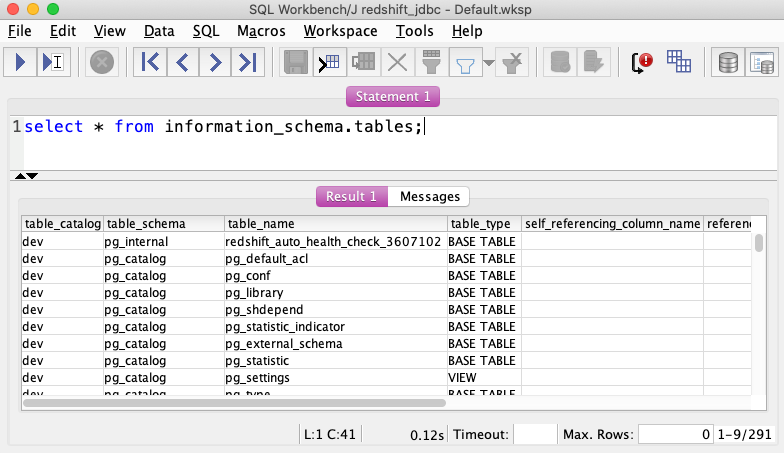Click the horizontal results scrollbar thumb
The height and width of the screenshot is (453, 784).
234,403
